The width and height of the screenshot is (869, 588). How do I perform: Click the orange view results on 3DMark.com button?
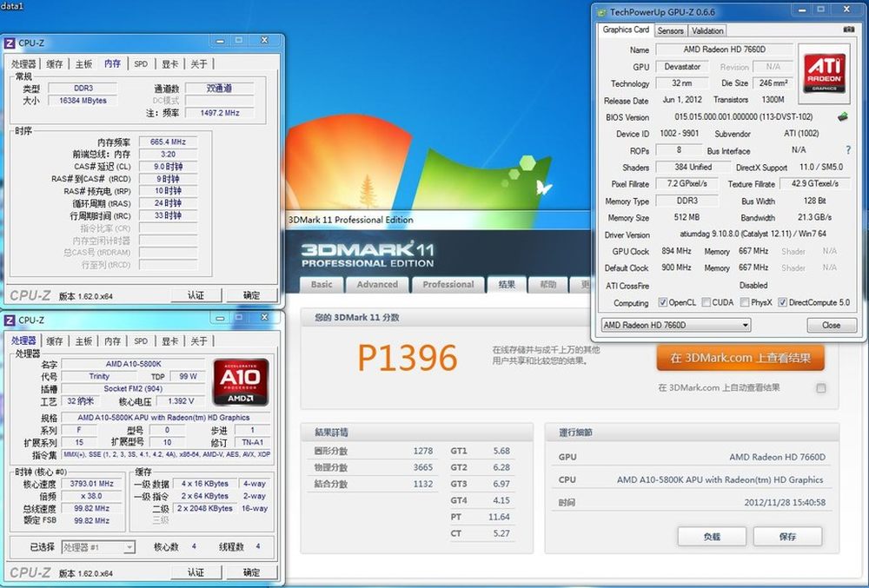pos(740,358)
